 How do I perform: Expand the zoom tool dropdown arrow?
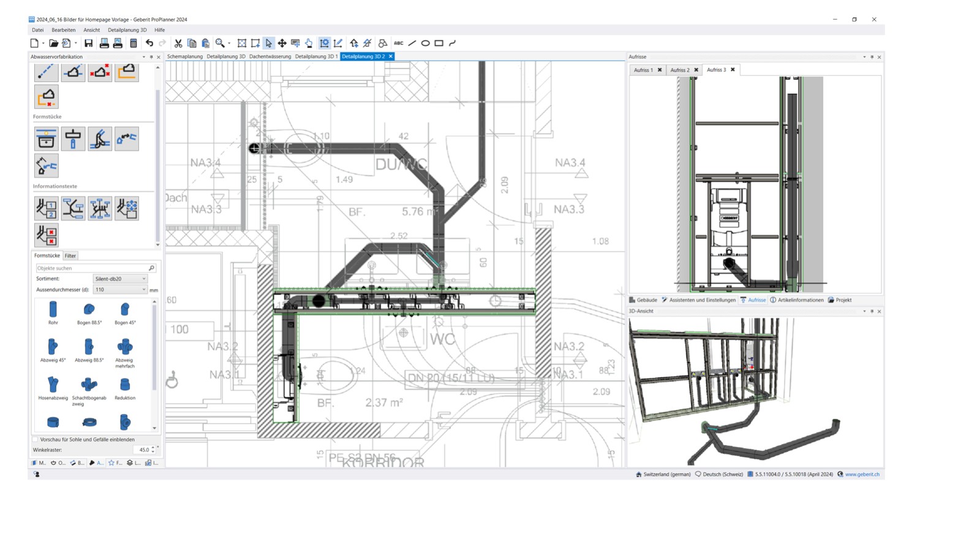228,43
